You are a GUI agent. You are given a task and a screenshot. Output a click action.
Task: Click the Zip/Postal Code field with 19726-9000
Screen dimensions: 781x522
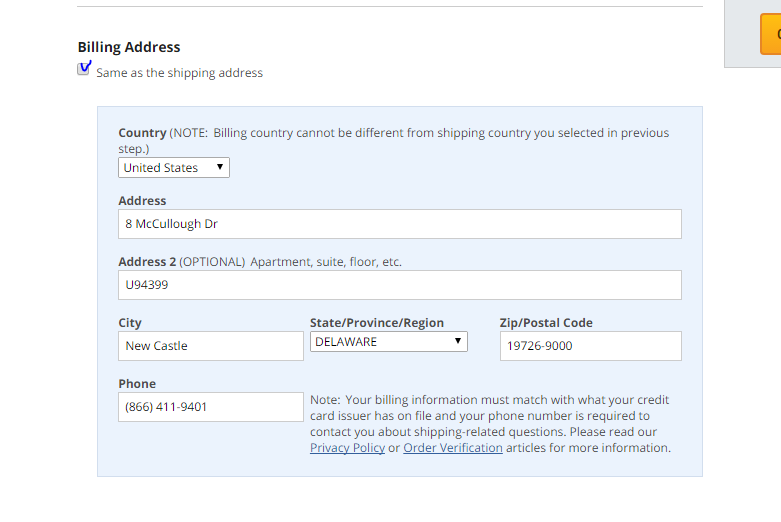(590, 346)
